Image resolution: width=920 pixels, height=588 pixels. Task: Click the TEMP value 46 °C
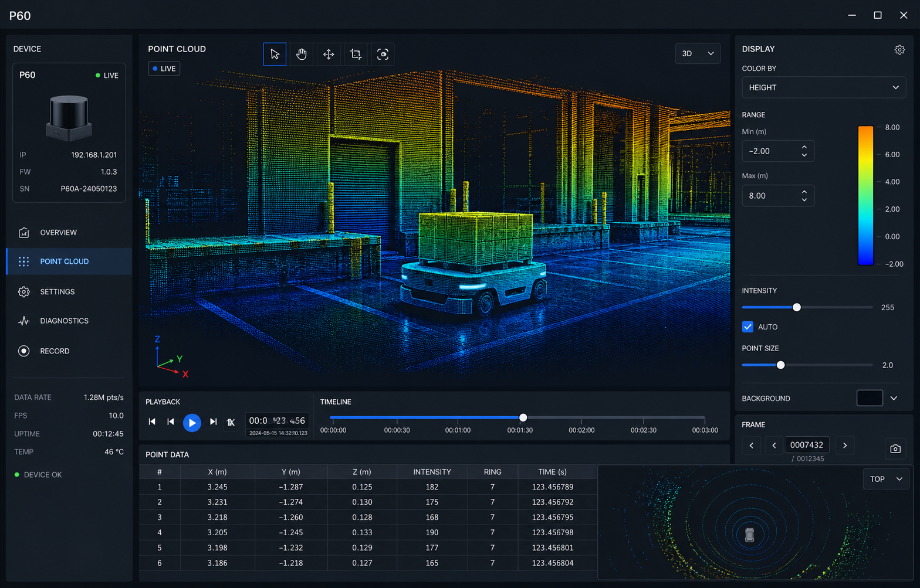pos(114,452)
